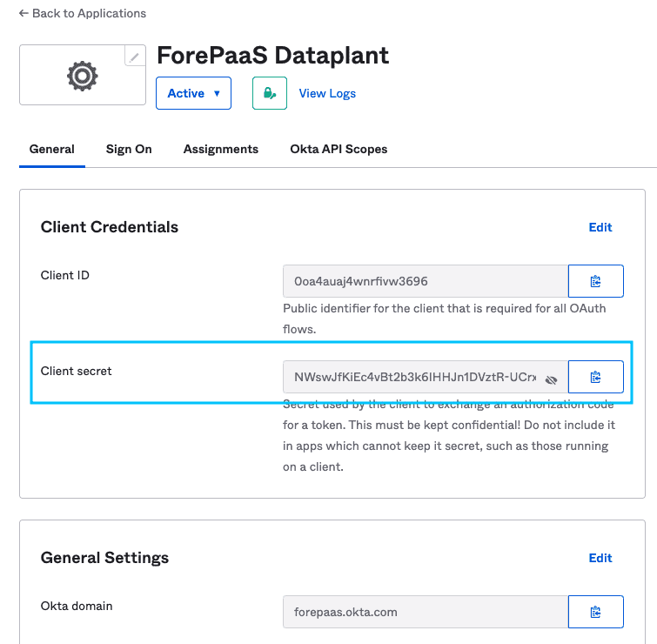Go back to Applications list
Image resolution: width=657 pixels, height=644 pixels.
[83, 13]
